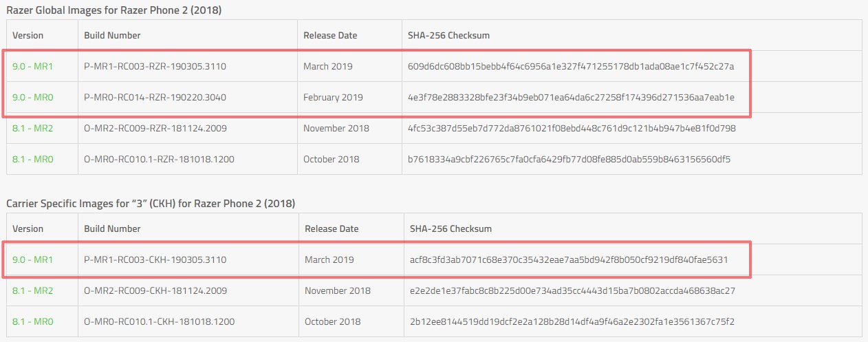Click SHA-256 Checksum header in global table

coord(448,35)
